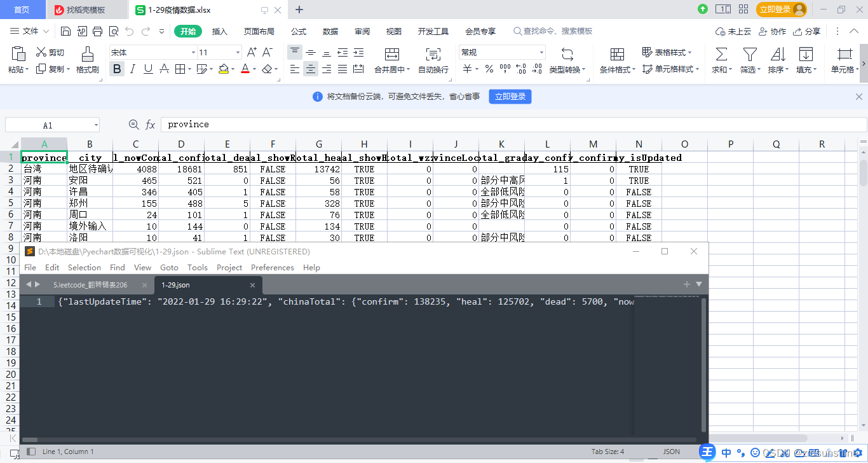This screenshot has width=868, height=463.
Task: Open the number format dropdown (常规)
Action: (x=541, y=52)
